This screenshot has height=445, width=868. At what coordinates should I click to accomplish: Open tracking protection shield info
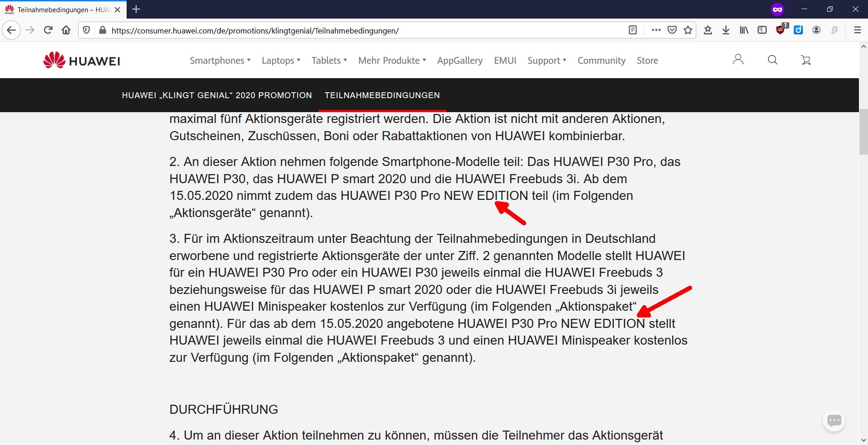tap(86, 30)
